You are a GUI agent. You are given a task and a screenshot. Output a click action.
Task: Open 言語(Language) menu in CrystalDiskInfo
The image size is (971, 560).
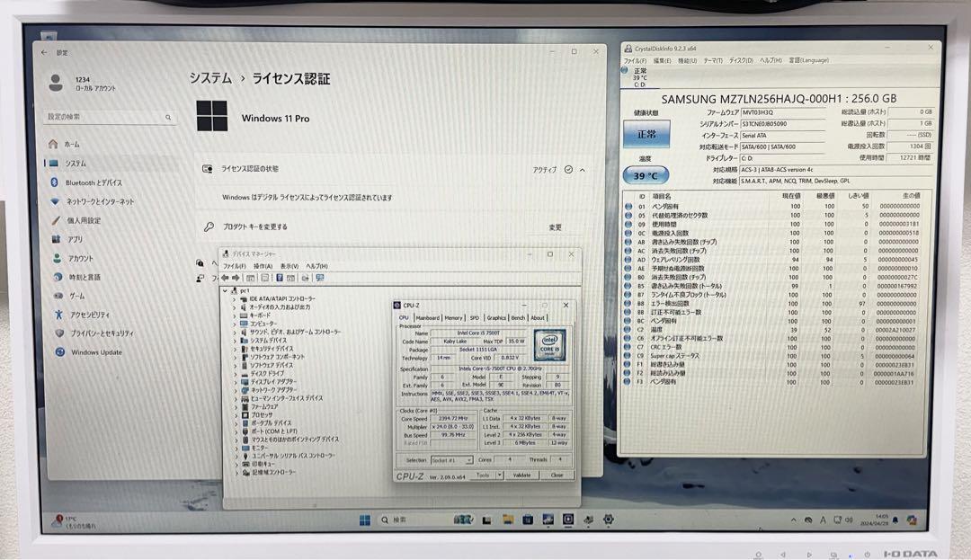pyautogui.click(x=809, y=60)
